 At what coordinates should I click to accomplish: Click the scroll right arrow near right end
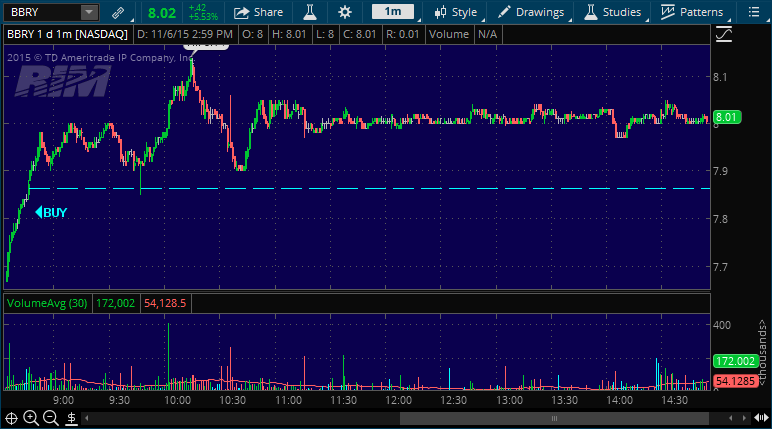click(744, 419)
